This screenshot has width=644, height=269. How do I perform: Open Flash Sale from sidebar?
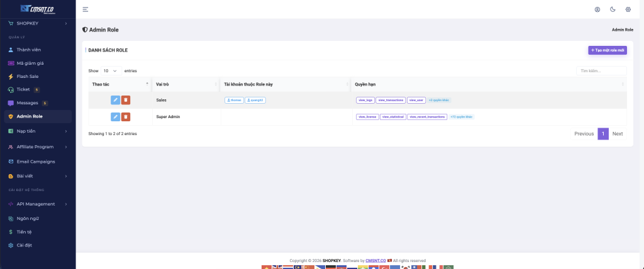pos(28,76)
